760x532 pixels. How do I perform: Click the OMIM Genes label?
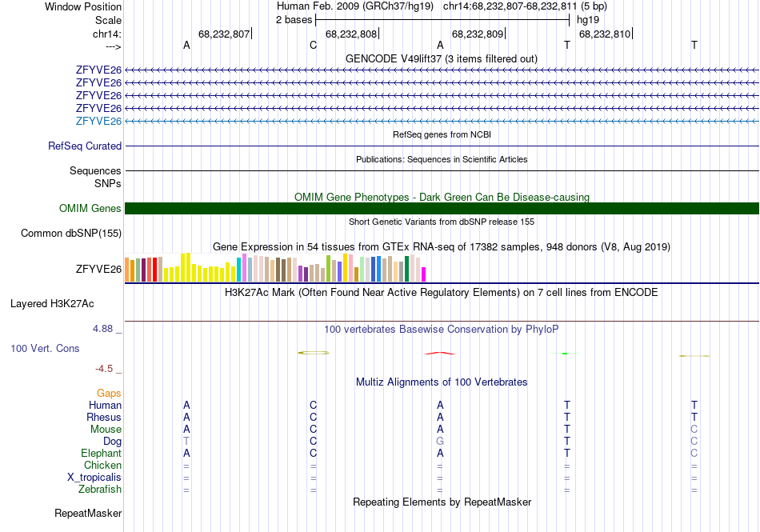90,208
